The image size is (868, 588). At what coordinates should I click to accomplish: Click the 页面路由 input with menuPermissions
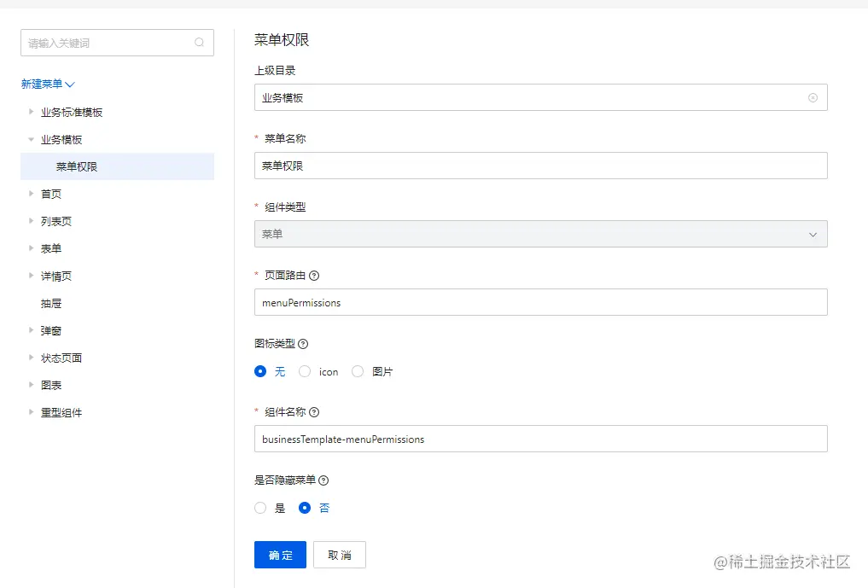pos(541,302)
